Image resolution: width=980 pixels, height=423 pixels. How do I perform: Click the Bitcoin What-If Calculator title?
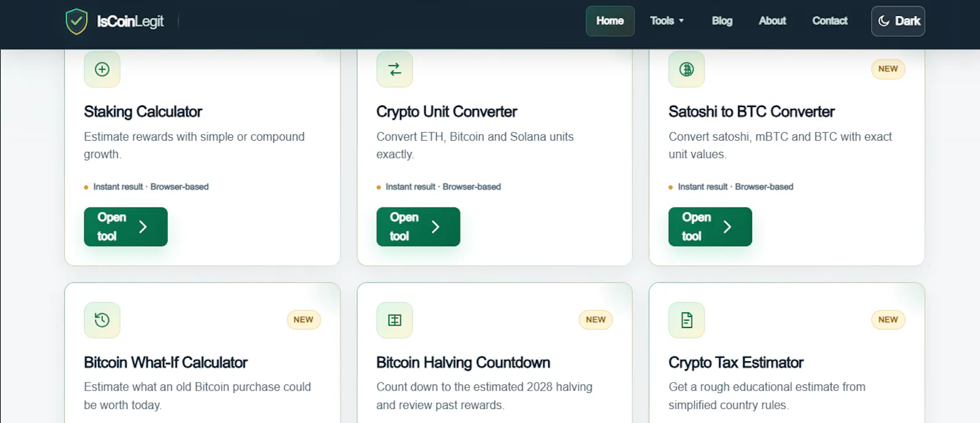(x=165, y=362)
